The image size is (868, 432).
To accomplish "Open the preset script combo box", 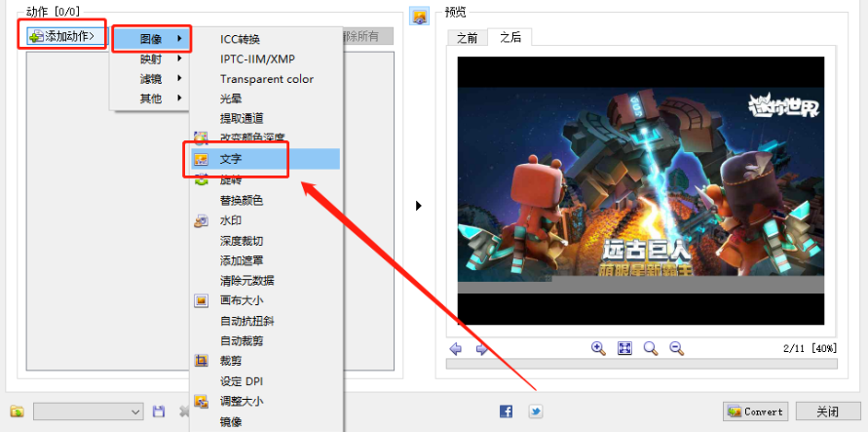I will pyautogui.click(x=89, y=412).
